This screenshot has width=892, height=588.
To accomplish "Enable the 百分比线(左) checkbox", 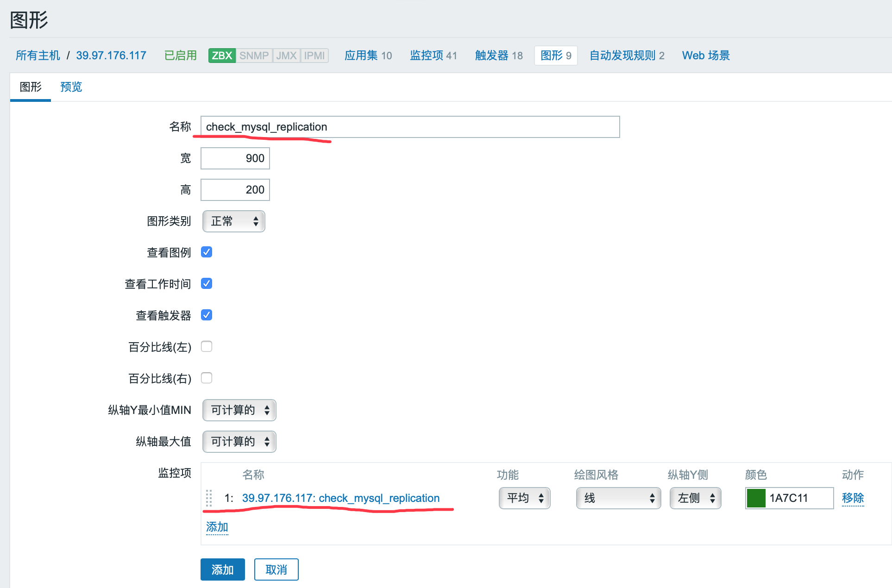I will (x=207, y=346).
